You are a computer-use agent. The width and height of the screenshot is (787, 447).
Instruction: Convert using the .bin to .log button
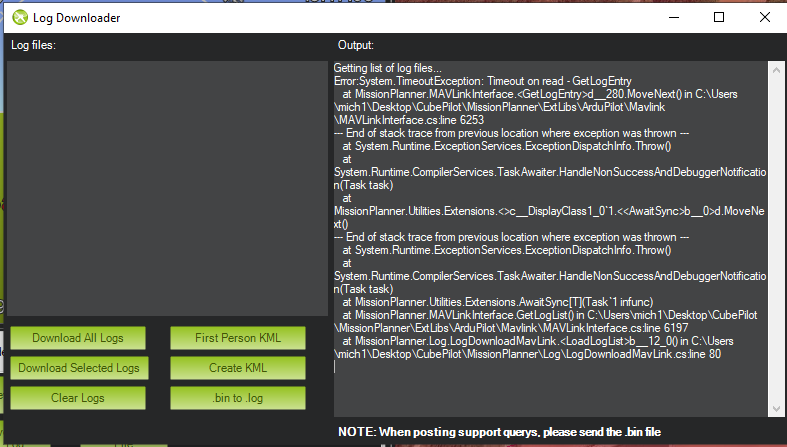pos(237,398)
